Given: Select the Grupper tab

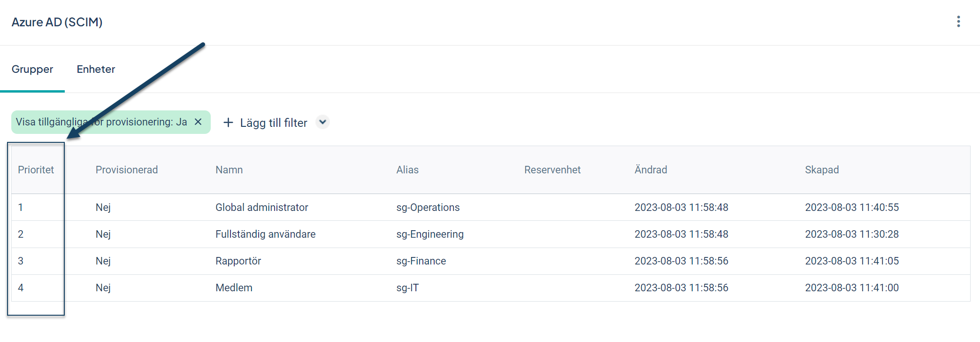Looking at the screenshot, I should click(32, 69).
